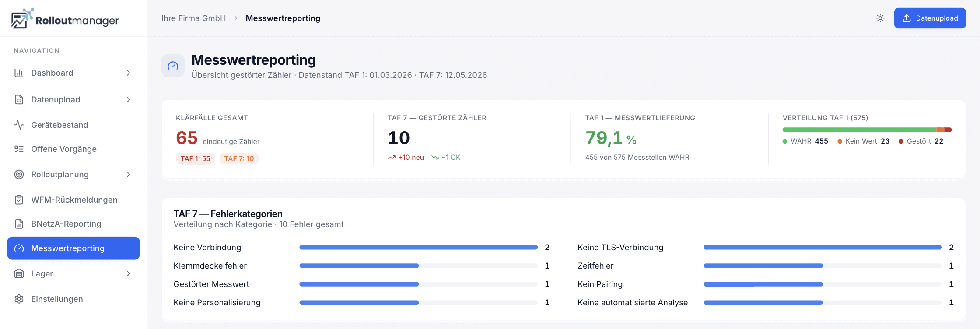Image resolution: width=980 pixels, height=329 pixels.
Task: Open Gerätebestand in the navigation
Action: pos(73,125)
